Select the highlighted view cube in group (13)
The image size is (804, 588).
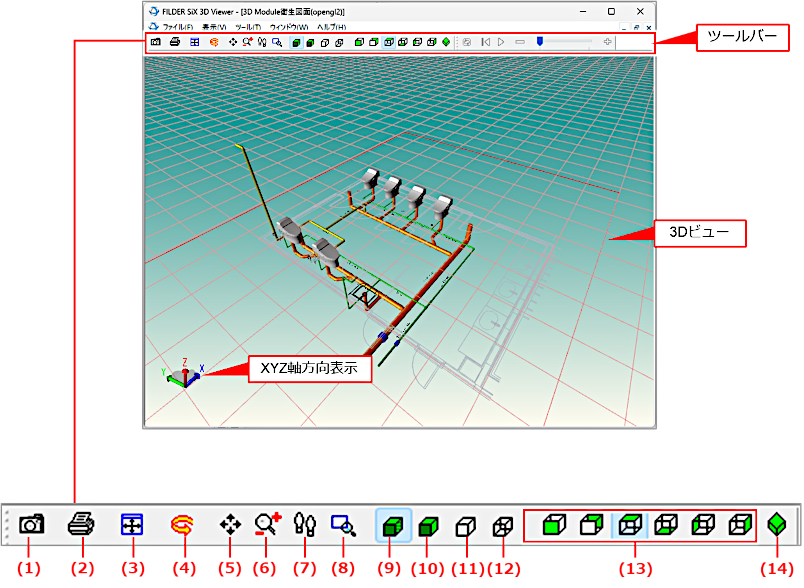point(629,524)
